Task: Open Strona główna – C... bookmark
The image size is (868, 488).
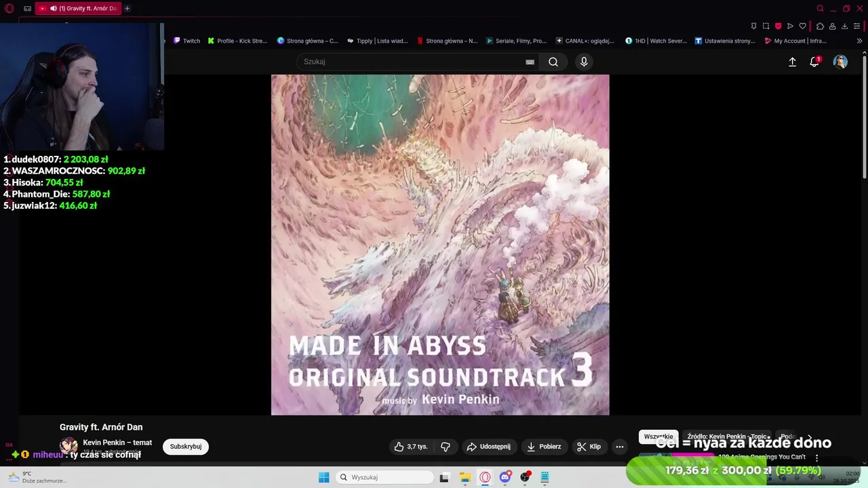Action: point(307,41)
